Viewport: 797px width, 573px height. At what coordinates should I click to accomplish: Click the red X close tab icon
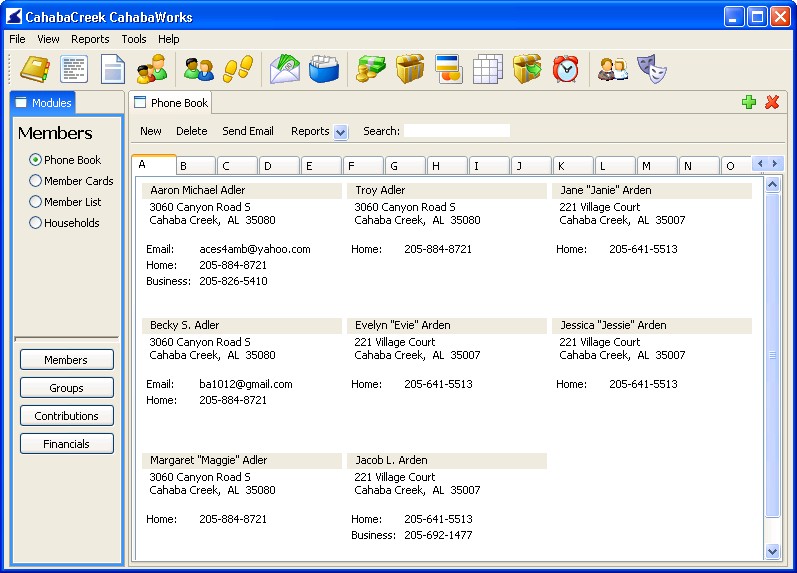[772, 102]
